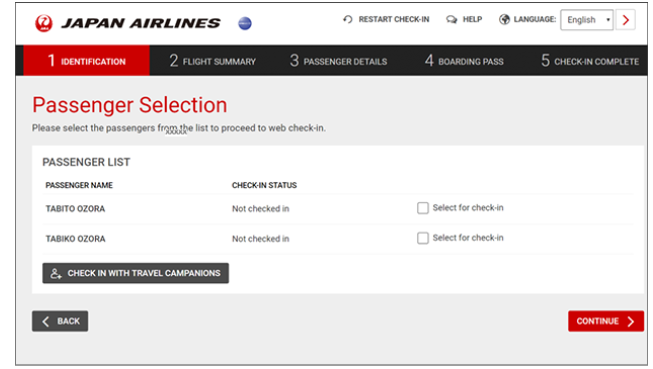The height and width of the screenshot is (369, 653).
Task: Click TABITO's 'Not checked in' status
Action: pyautogui.click(x=261, y=209)
